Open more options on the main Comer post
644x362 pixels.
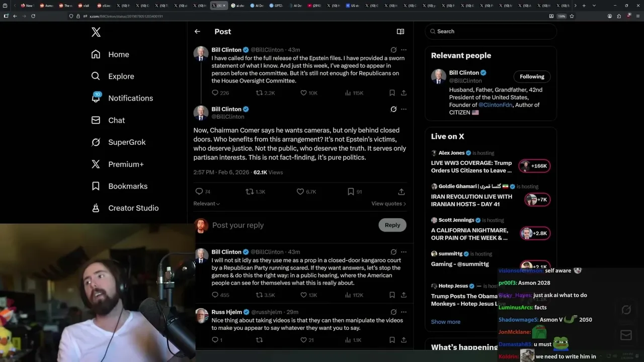pos(404,109)
